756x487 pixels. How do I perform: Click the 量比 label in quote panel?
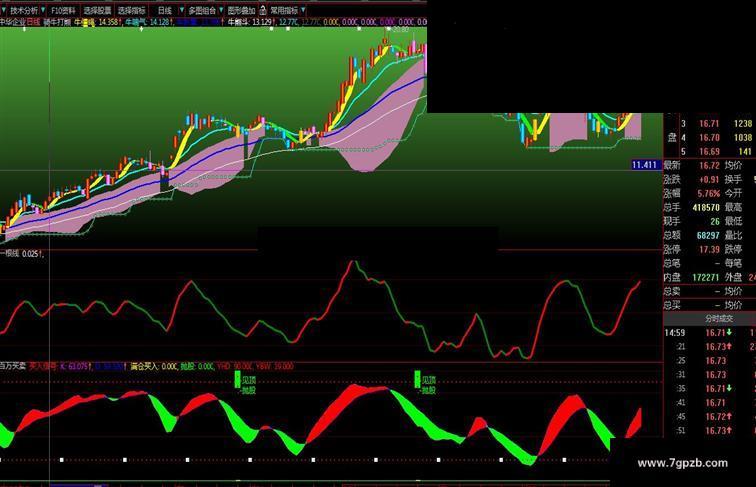pos(733,236)
